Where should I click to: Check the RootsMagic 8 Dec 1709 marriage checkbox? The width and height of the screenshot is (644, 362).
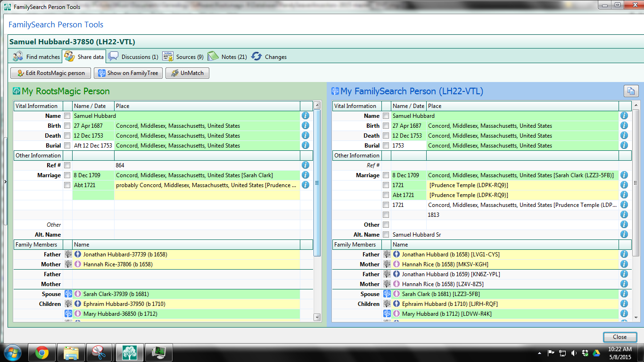[67, 175]
